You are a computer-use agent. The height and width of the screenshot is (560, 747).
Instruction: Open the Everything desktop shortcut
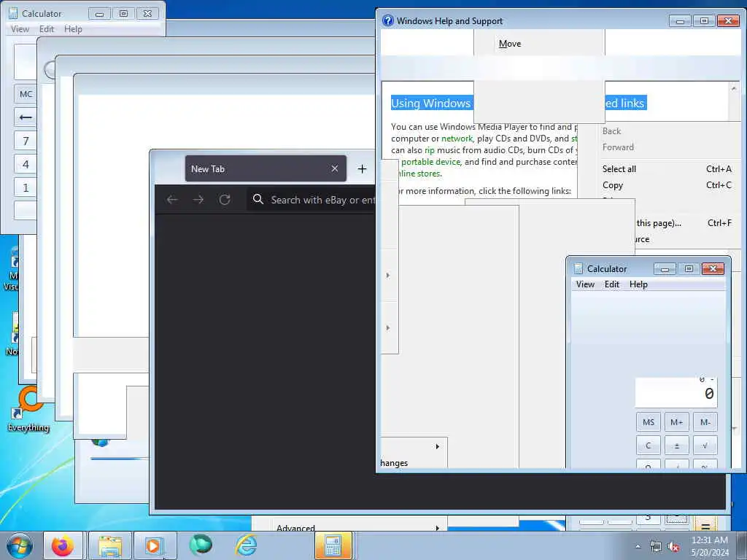pos(28,411)
